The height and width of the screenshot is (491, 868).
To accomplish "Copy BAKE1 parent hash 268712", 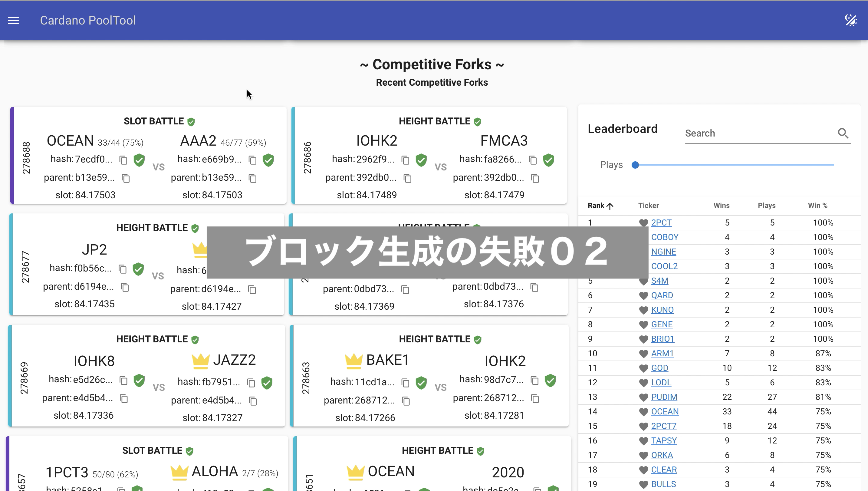I will pos(406,401).
